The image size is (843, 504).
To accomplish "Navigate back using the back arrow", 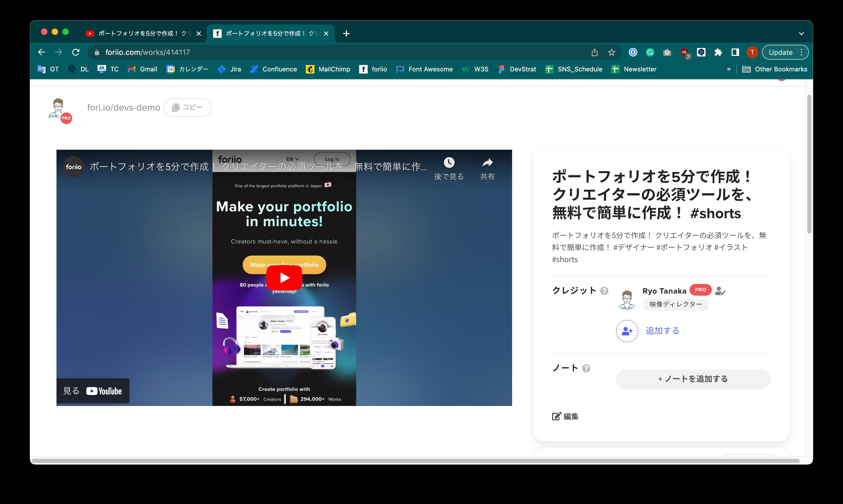I will (41, 52).
